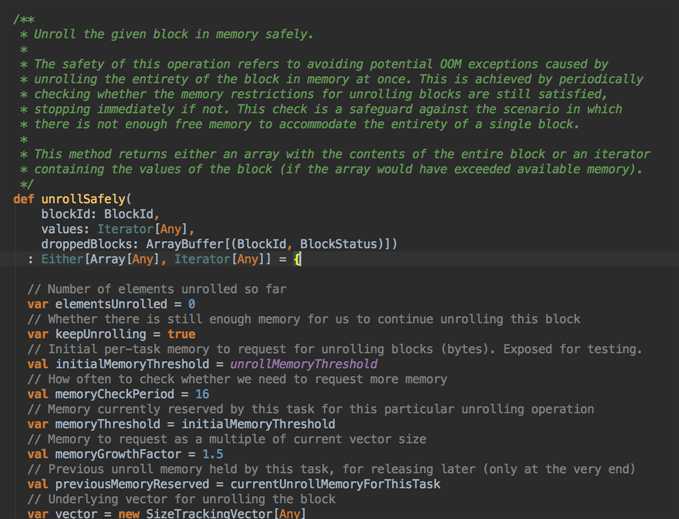Click the 0 value of elementsUnrolled
Screen dimensions: 679x519
(191, 304)
